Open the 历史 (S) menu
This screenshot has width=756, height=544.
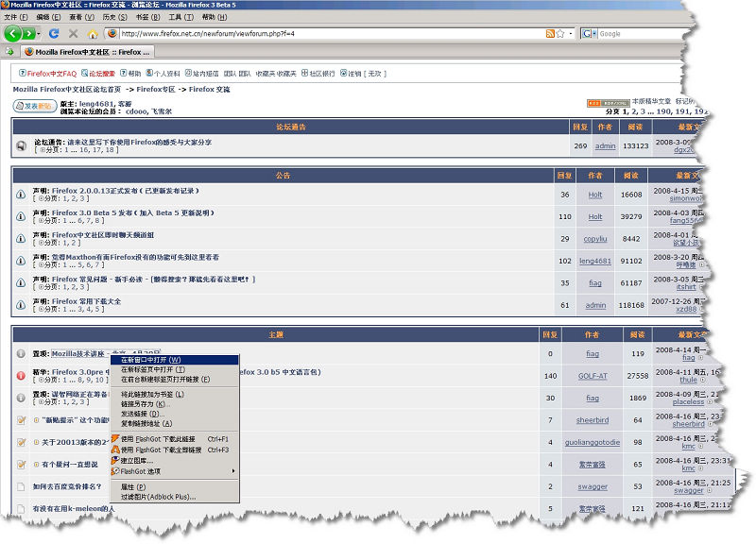pos(114,17)
